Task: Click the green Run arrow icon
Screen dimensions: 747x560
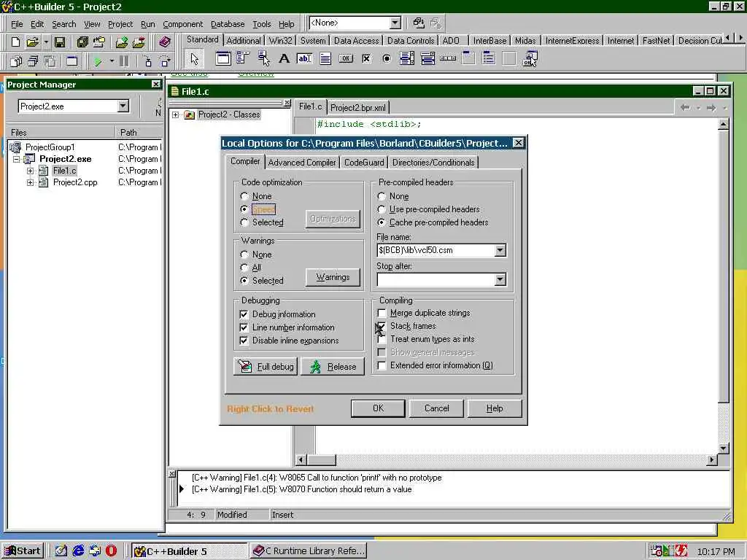Action: pyautogui.click(x=98, y=61)
